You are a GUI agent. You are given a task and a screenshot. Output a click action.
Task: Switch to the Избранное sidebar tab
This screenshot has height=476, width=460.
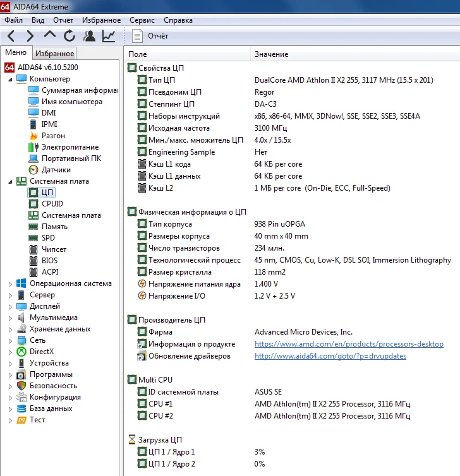point(55,54)
